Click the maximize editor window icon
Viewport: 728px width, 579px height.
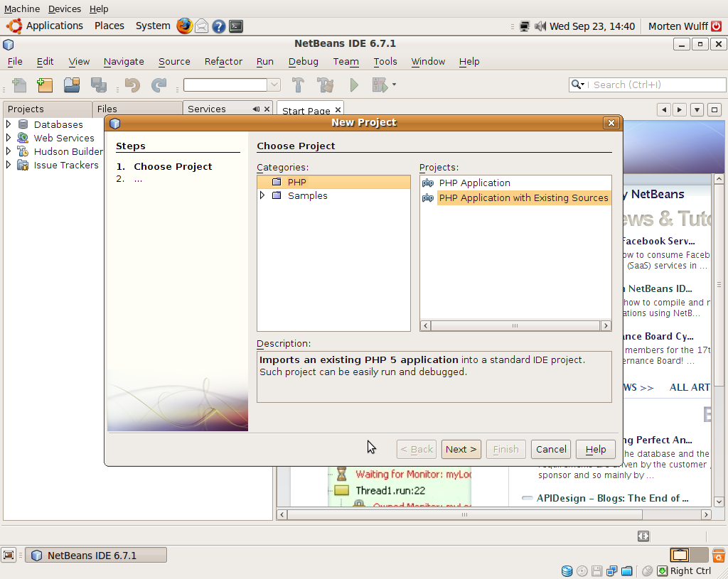coord(714,110)
